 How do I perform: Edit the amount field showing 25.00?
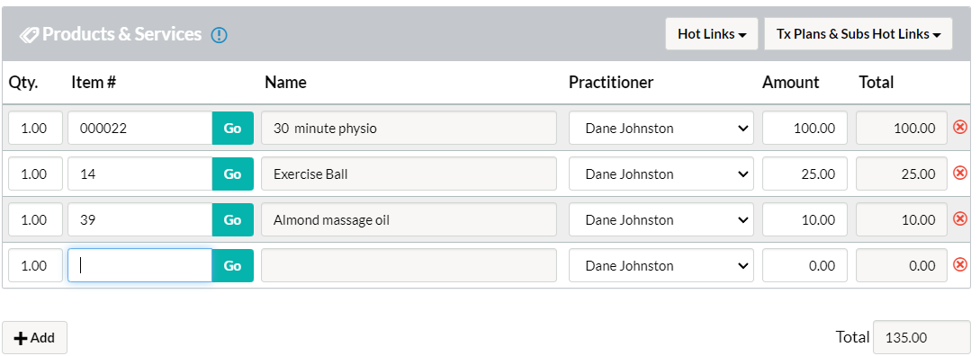pos(805,174)
